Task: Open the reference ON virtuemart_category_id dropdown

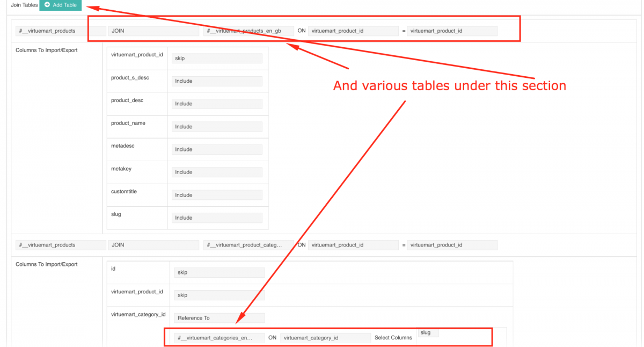Action: coord(325,338)
